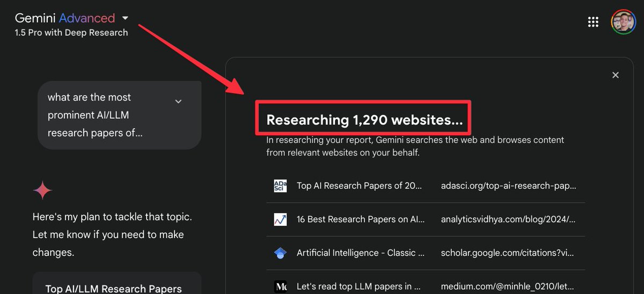
Task: Click the Gemini sparkle icon
Action: 42,191
